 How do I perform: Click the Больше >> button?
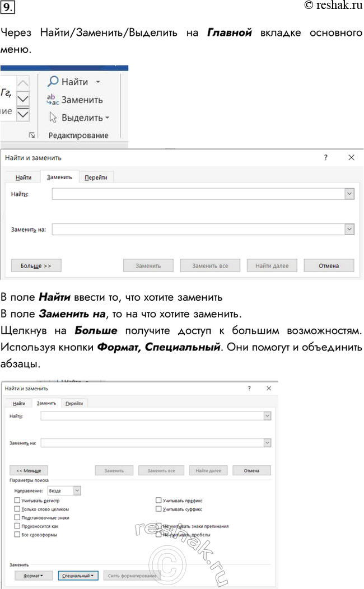point(36,265)
